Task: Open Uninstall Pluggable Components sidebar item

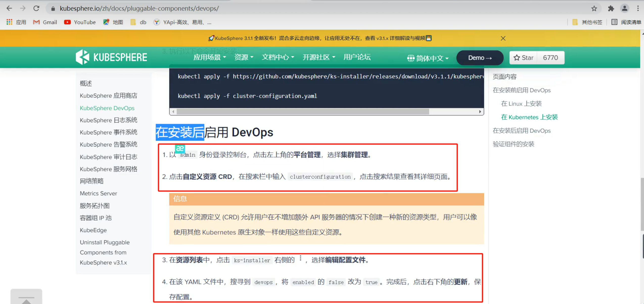Action: pyautogui.click(x=105, y=252)
